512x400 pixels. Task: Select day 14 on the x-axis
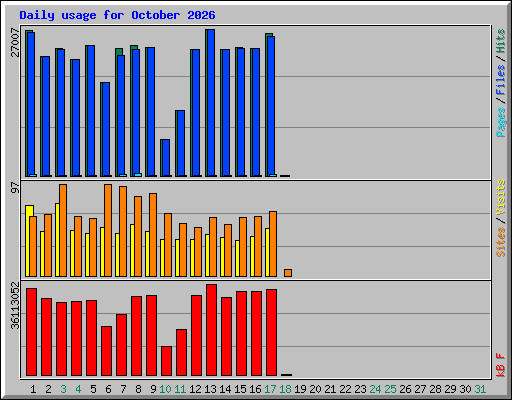point(225,389)
